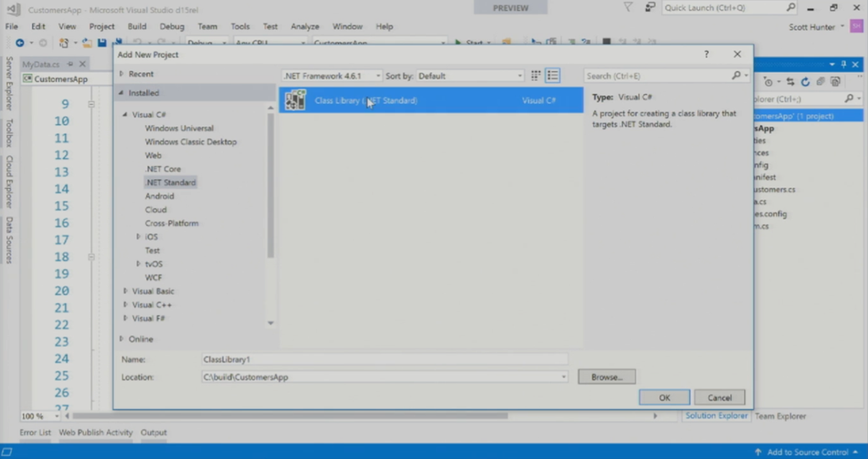This screenshot has width=868, height=459.
Task: Click the Class Library template icon
Action: (x=296, y=100)
